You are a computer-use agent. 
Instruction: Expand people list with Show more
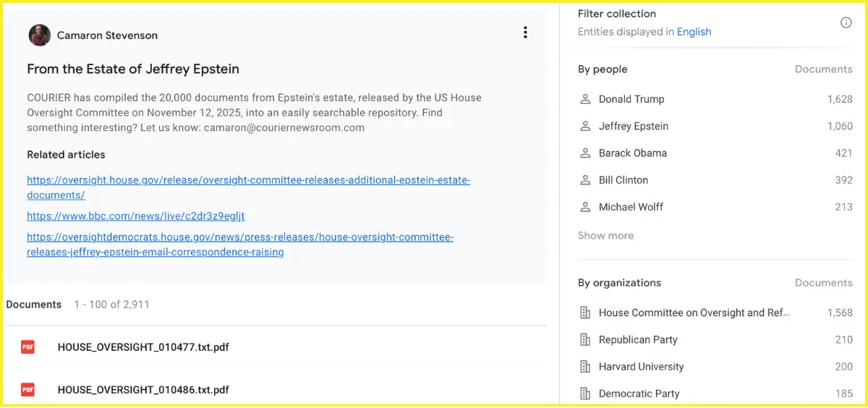605,236
